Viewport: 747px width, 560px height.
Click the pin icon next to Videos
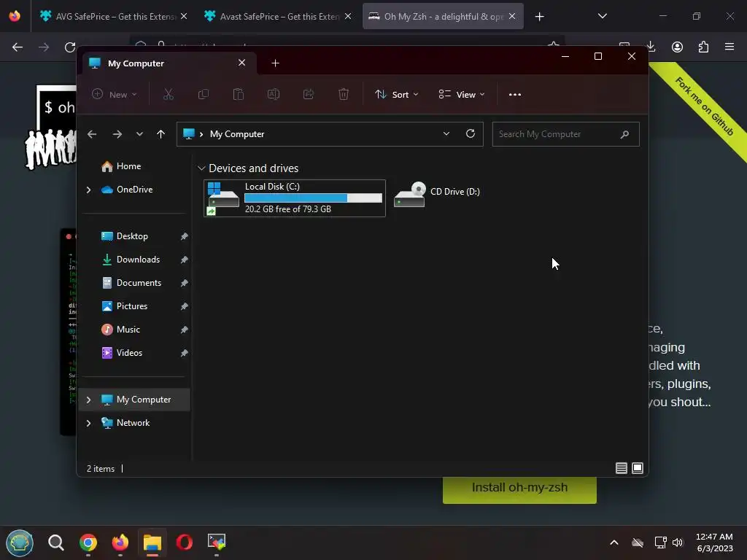(x=184, y=353)
